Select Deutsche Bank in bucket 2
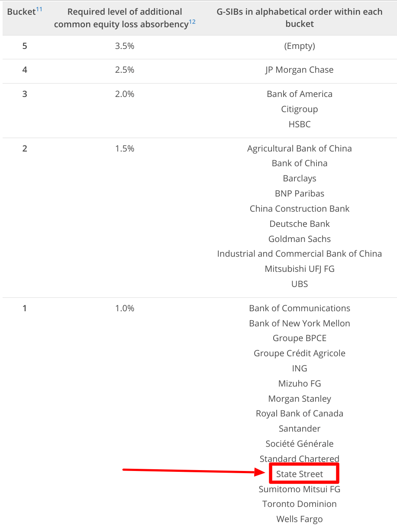The image size is (397, 532). [x=300, y=224]
